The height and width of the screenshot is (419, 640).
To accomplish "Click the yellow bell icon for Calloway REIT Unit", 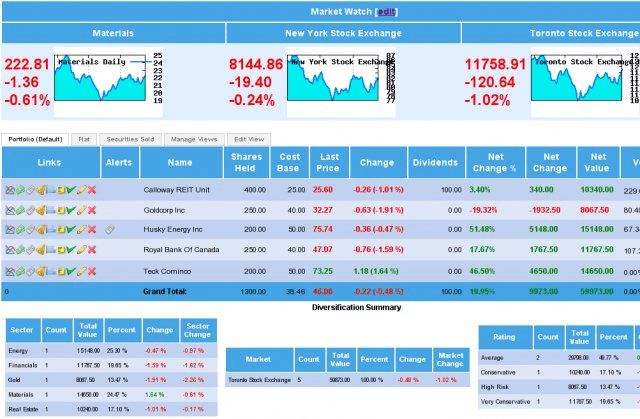I will (40, 190).
